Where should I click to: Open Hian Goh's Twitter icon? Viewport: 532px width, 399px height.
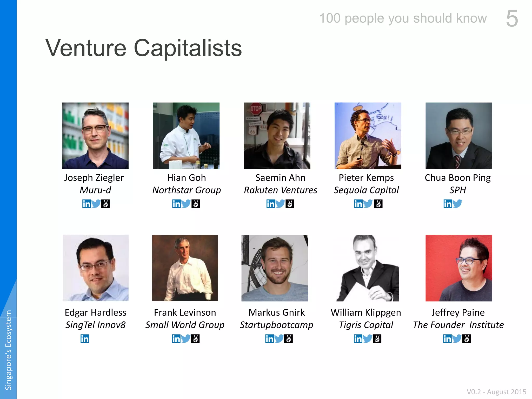[186, 204]
